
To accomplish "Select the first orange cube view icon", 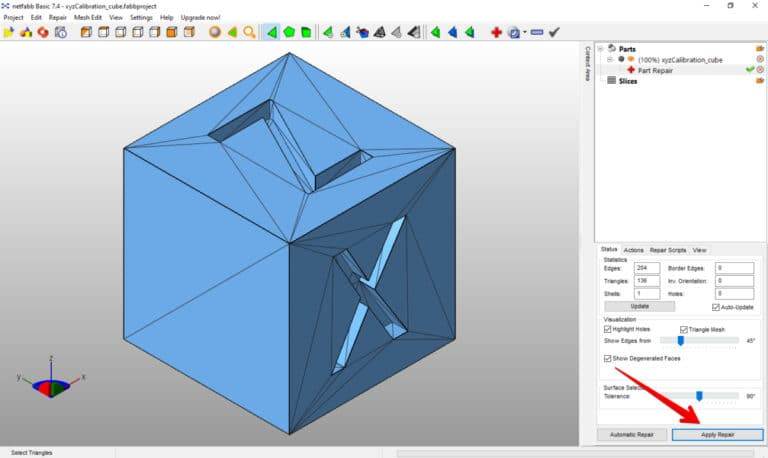I will 86,32.
